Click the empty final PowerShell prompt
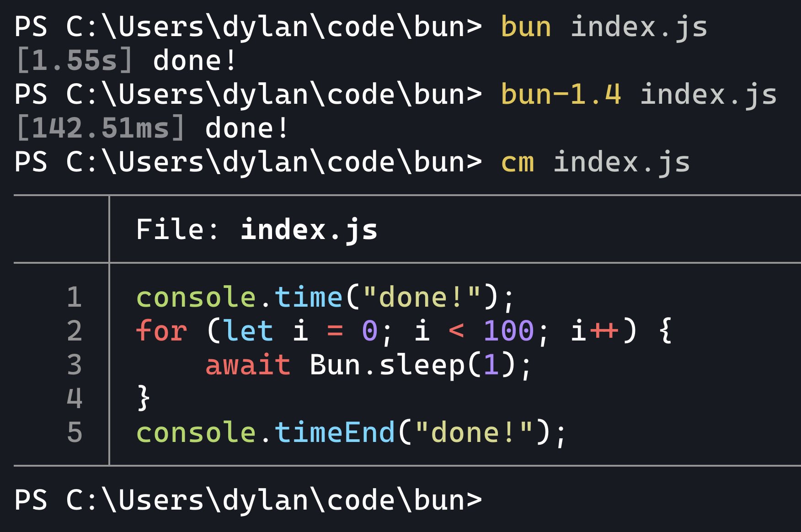Image resolution: width=801 pixels, height=532 pixels. (248, 500)
